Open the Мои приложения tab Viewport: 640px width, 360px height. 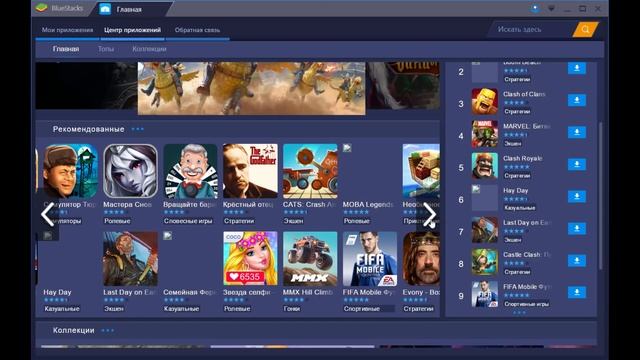click(67, 30)
